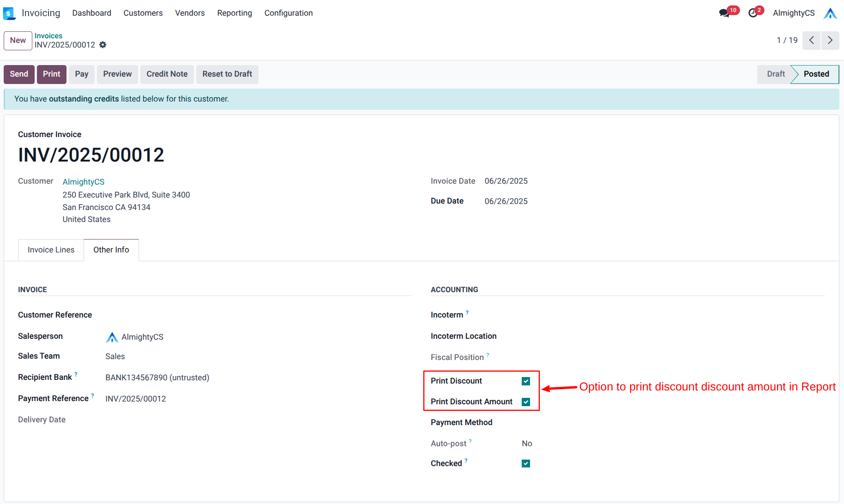This screenshot has height=504, width=844.
Task: Uncheck the Print Discount checkbox
Action: [x=525, y=381]
